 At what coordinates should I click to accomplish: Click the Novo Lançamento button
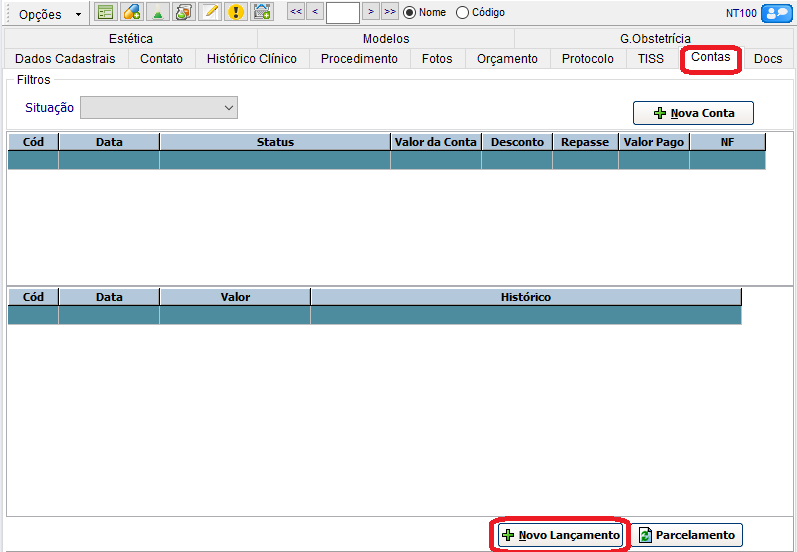click(x=560, y=535)
